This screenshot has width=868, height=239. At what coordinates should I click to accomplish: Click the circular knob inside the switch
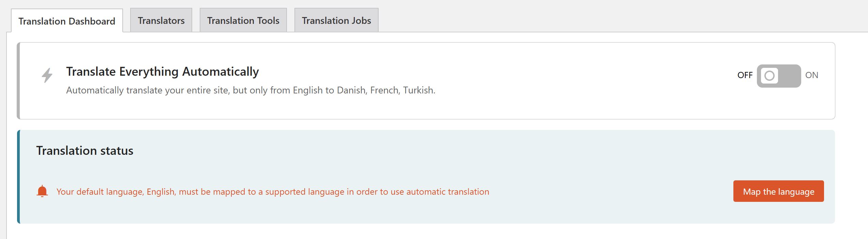(769, 76)
